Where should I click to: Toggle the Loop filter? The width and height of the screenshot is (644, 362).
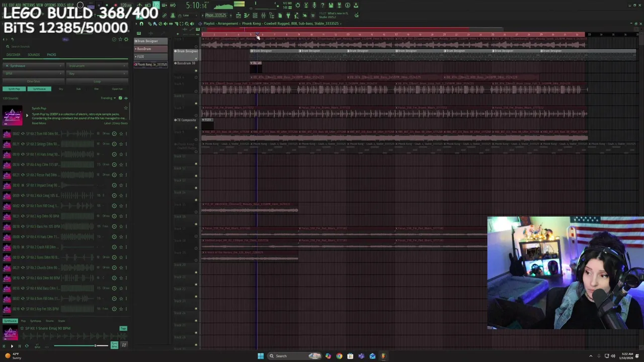pos(97,81)
